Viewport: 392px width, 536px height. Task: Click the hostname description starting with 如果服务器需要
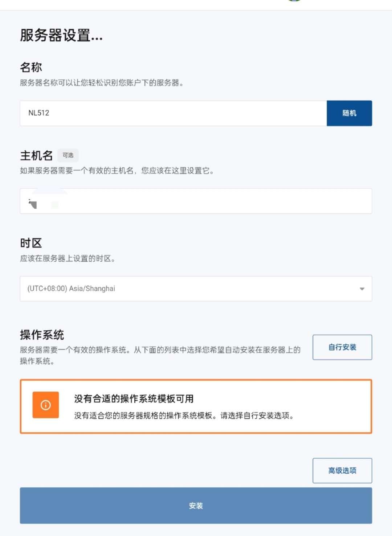point(117,171)
